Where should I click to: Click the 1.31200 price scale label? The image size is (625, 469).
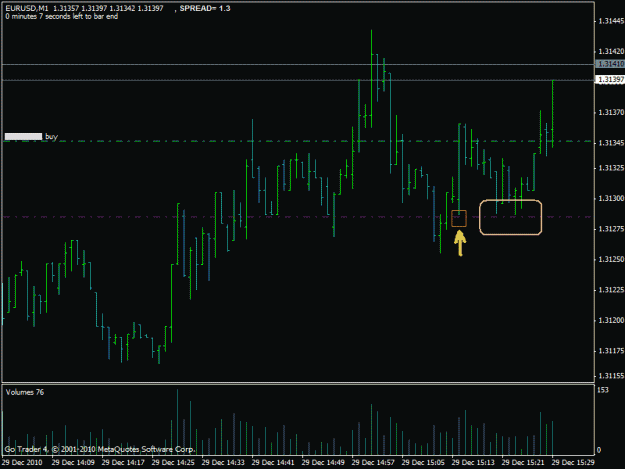pos(611,320)
